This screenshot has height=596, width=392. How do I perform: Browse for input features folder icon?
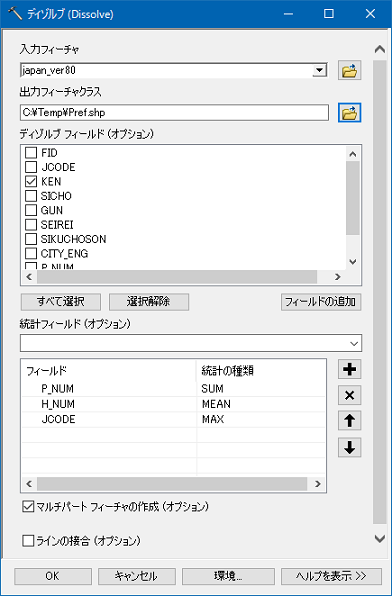349,70
